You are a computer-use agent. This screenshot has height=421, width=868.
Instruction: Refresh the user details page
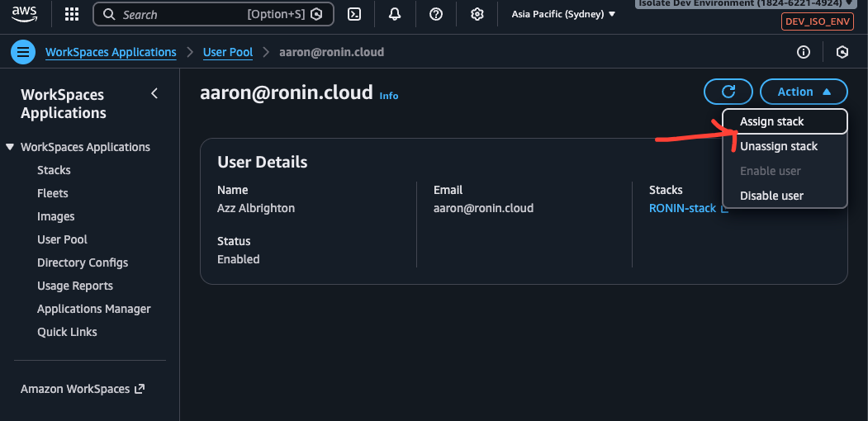pos(728,92)
